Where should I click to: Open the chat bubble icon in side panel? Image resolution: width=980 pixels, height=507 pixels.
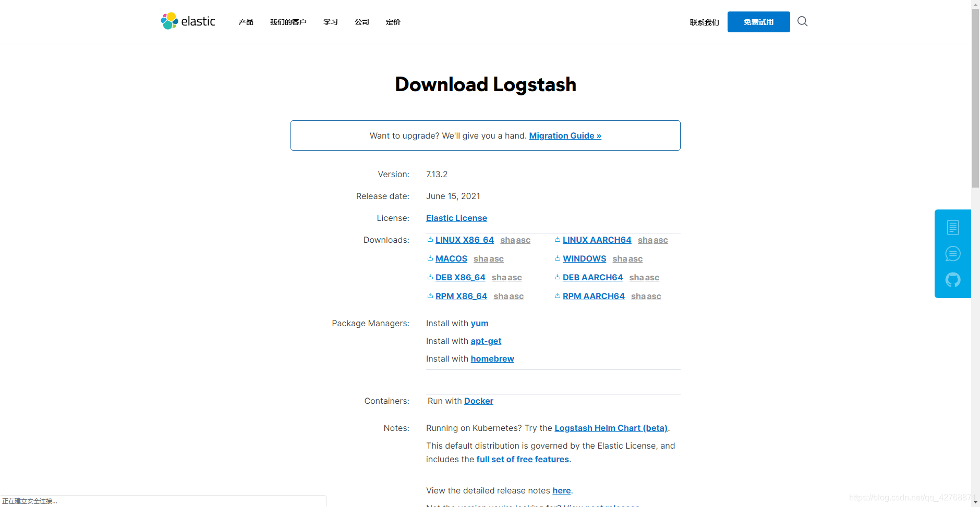click(x=952, y=254)
